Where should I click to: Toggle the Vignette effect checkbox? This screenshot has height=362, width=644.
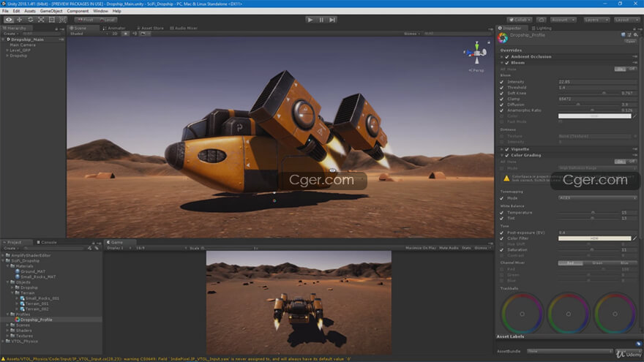click(x=507, y=149)
